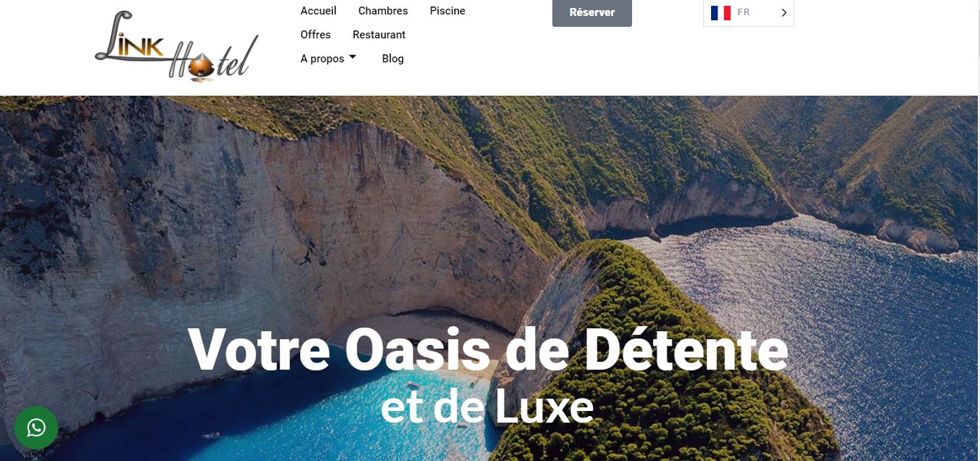This screenshot has height=461, width=980.
Task: Click the et de Luxe subtitle
Action: 487,408
